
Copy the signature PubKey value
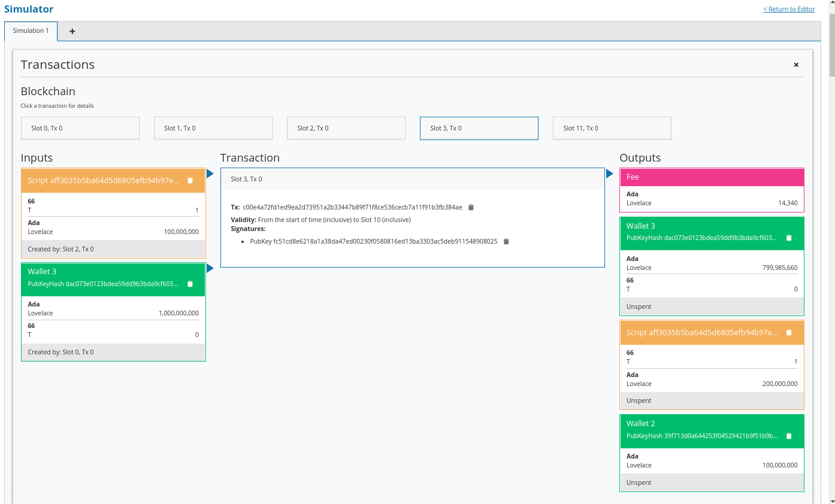506,241
